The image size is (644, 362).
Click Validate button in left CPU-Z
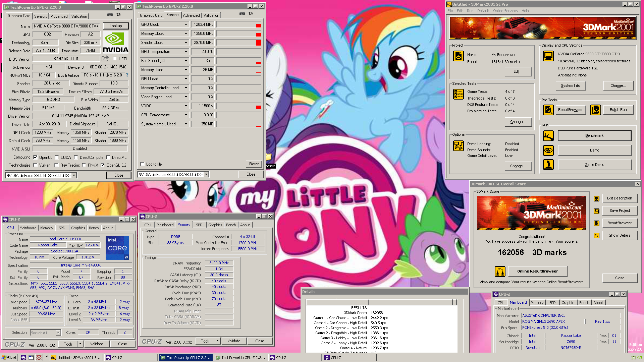coord(97,344)
